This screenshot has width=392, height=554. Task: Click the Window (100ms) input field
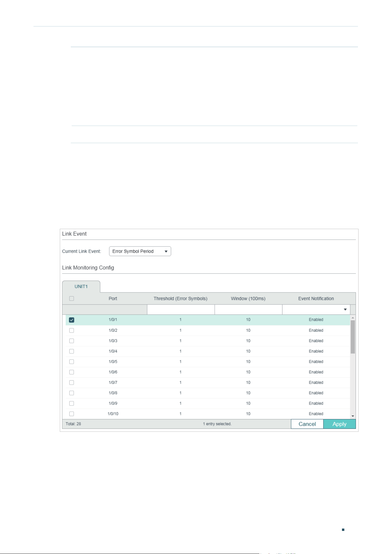248,310
